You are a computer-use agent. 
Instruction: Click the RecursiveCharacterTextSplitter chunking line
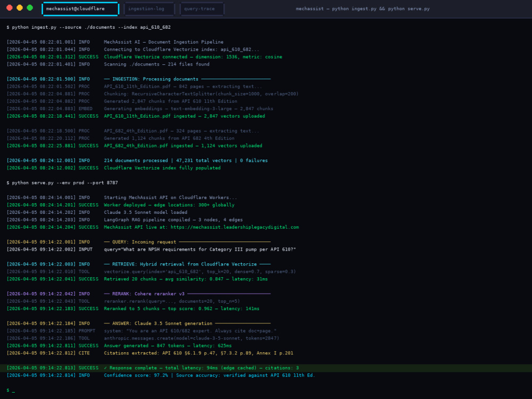(153, 94)
